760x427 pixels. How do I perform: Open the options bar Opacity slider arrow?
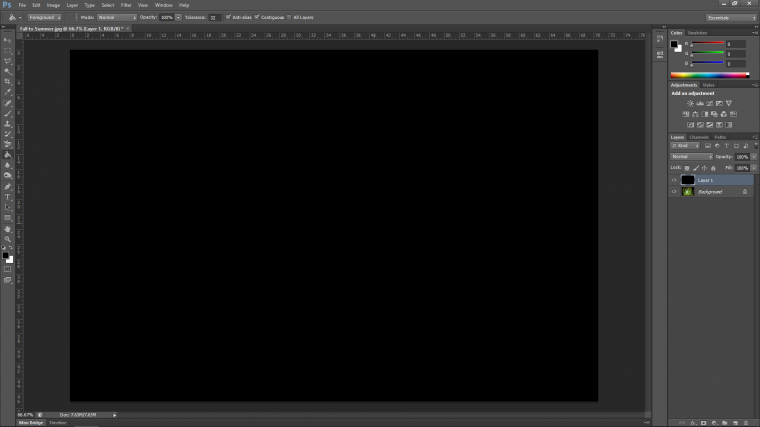coord(178,17)
